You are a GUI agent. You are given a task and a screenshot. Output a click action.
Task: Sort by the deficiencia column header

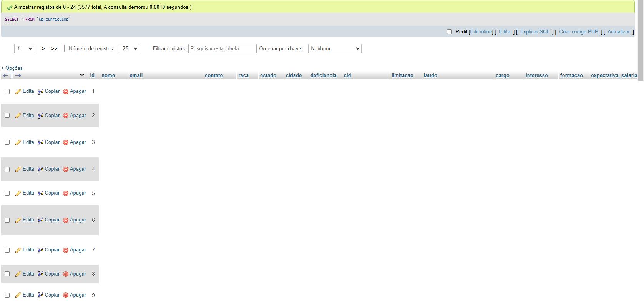pyautogui.click(x=323, y=75)
